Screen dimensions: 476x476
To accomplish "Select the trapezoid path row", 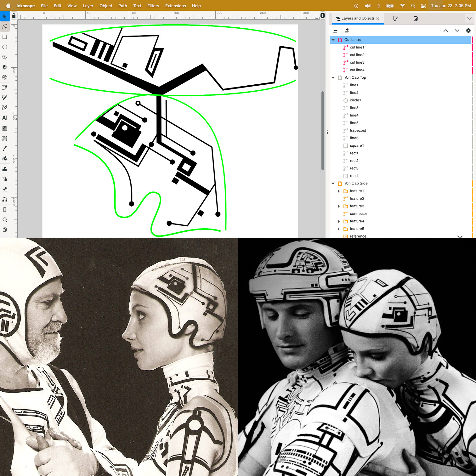I will tap(400, 131).
